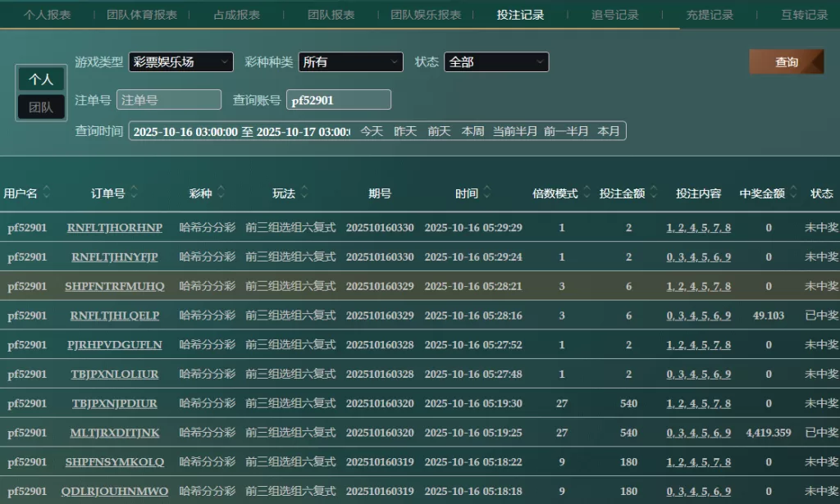Click 中奖金额 column sort icon
The image size is (840, 504).
click(793, 193)
